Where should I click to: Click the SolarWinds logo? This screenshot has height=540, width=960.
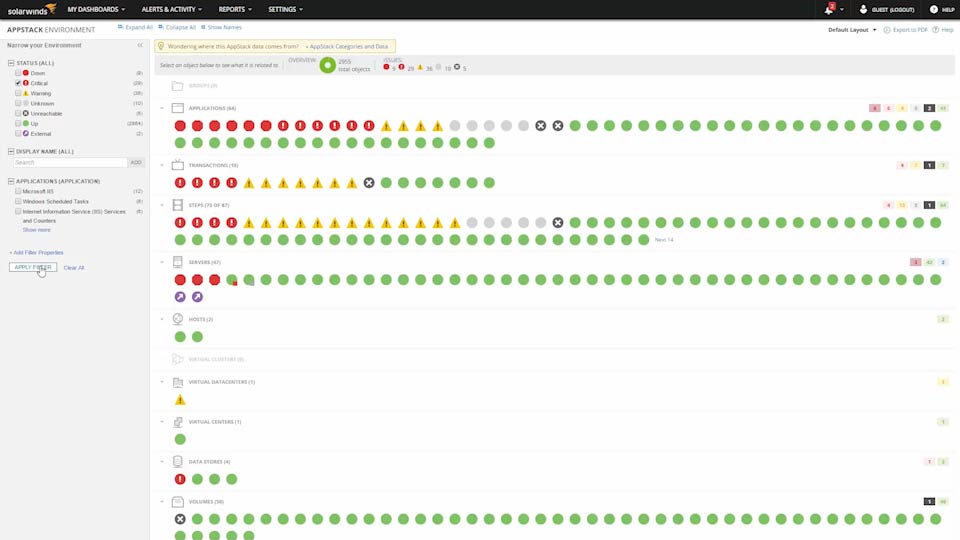pos(31,9)
